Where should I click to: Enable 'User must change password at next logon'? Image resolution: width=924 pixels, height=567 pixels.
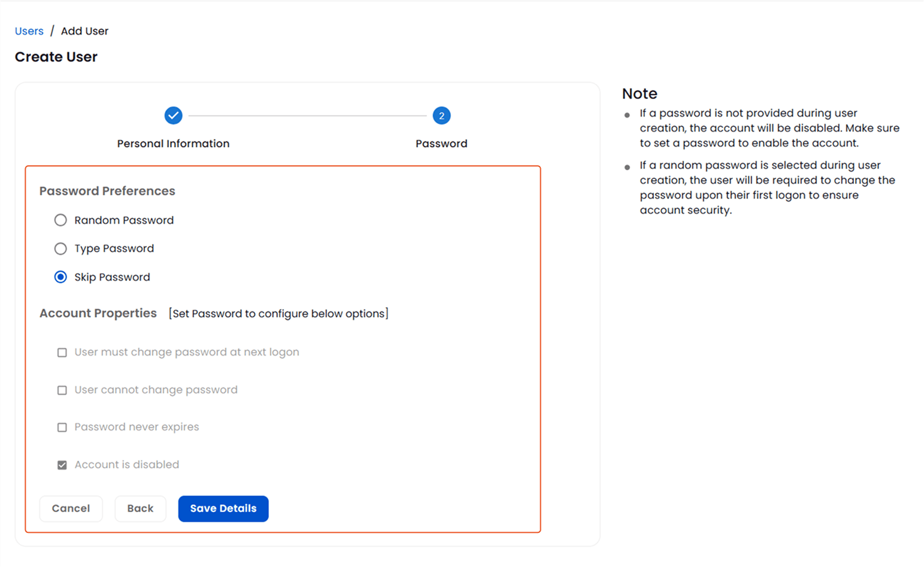click(x=62, y=353)
